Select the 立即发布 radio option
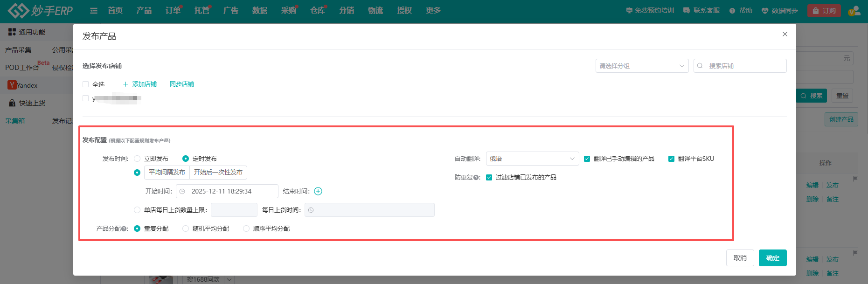This screenshot has height=284, width=868. 137,159
